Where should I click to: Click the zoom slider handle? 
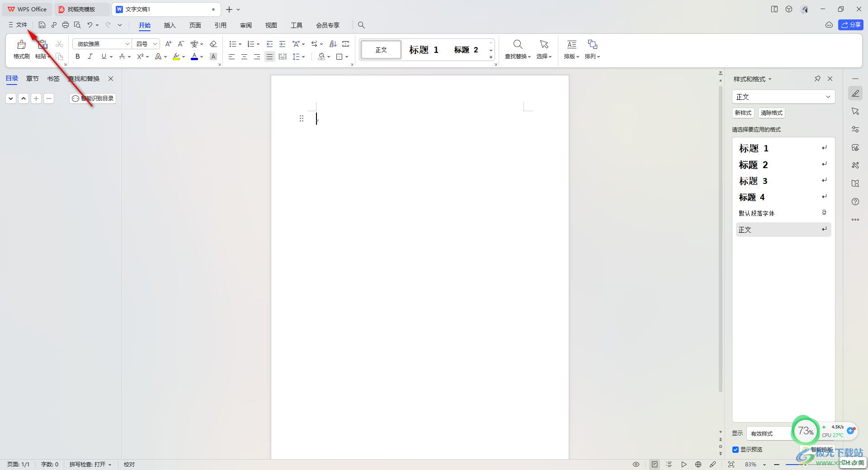coord(805,464)
